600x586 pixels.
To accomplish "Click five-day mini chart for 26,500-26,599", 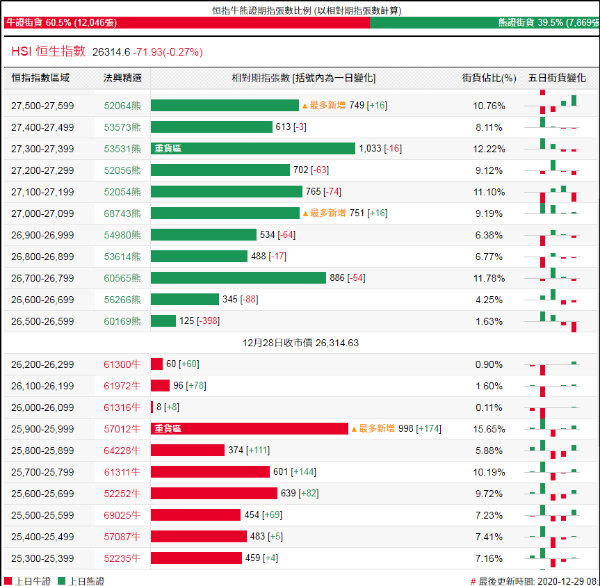I will coord(553,322).
